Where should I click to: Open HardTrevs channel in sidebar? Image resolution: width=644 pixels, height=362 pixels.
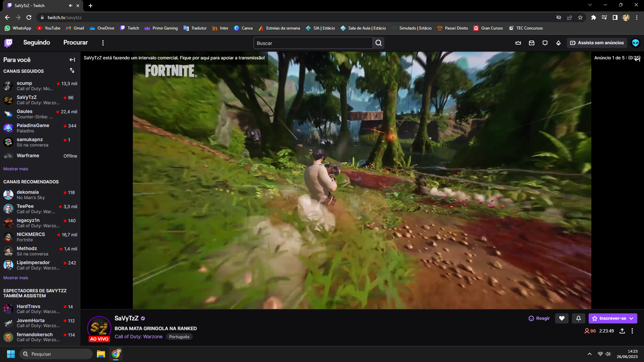[40, 309]
